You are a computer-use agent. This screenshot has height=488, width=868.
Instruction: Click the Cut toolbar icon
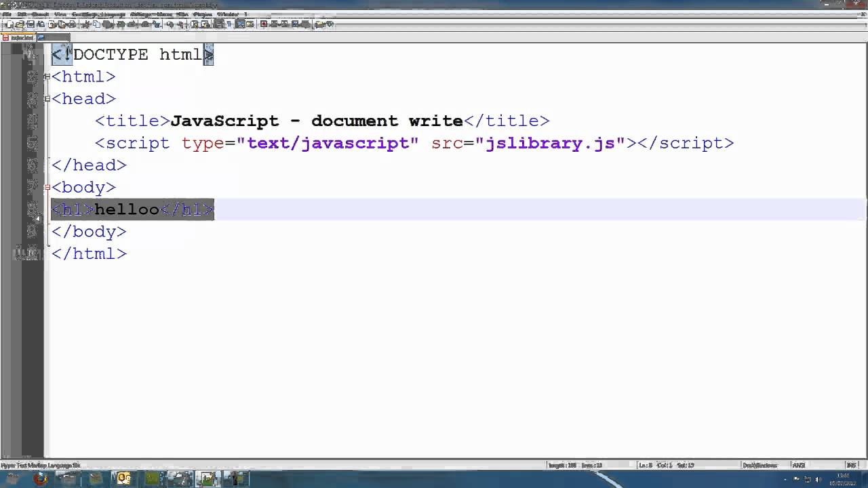coord(85,24)
